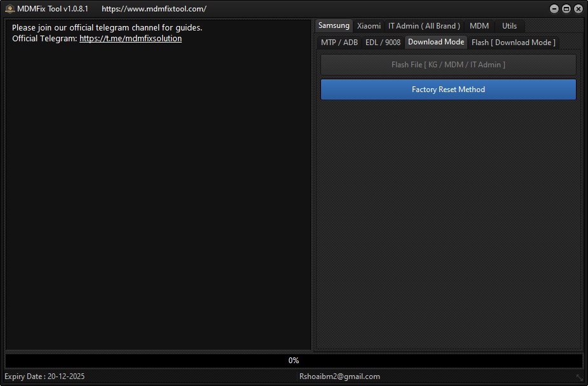Screen dimensions: 588x386
Task: Click the close button in the titlebar
Action: click(578, 8)
